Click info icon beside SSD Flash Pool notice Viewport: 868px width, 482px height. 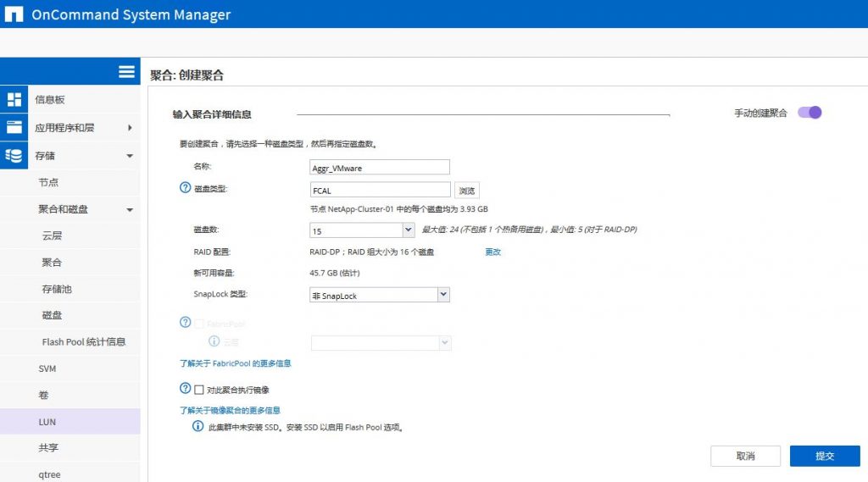pos(198,426)
